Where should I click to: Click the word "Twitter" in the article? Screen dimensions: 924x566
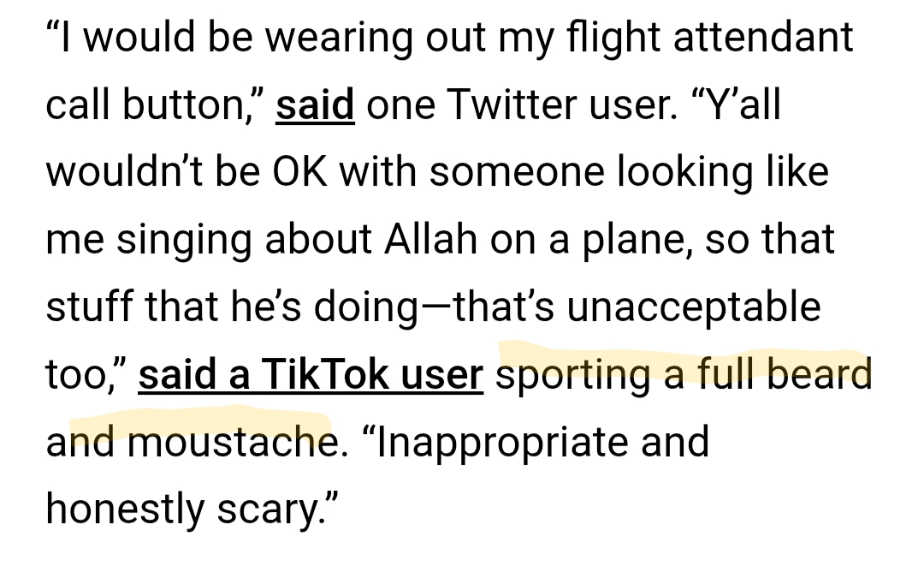point(520,105)
